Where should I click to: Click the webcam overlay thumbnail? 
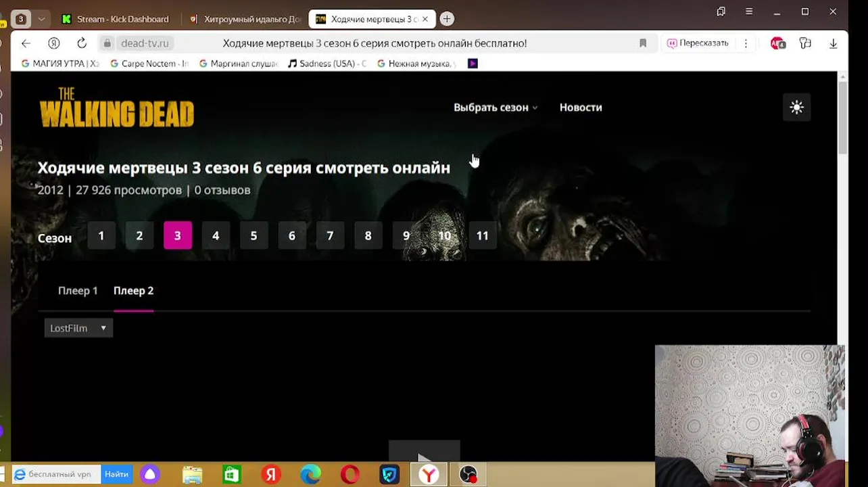click(750, 415)
